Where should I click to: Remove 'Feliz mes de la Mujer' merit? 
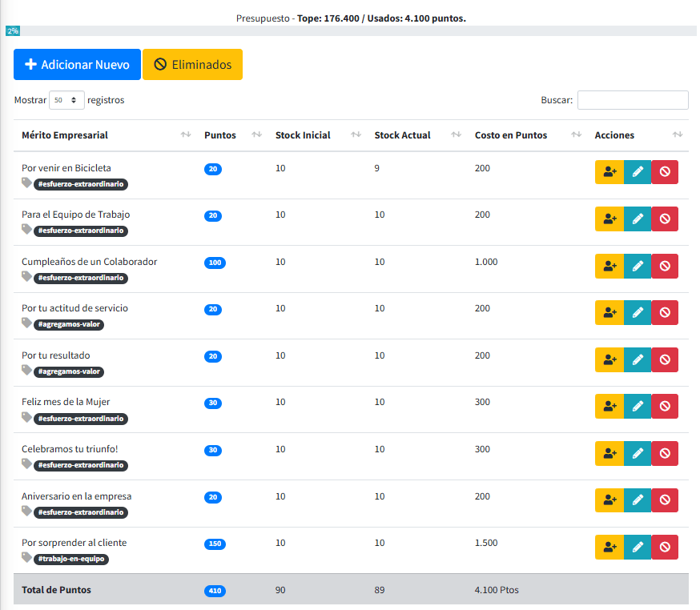click(665, 407)
